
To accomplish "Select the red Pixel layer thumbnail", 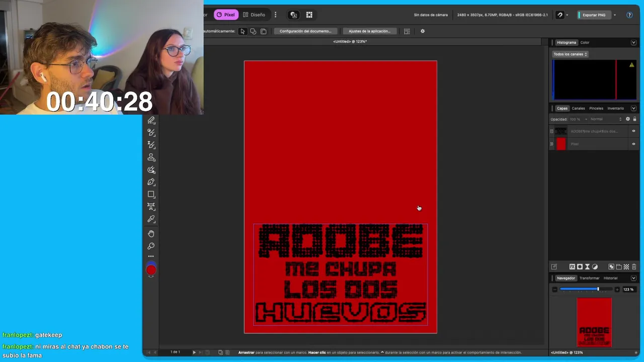I will tap(561, 144).
